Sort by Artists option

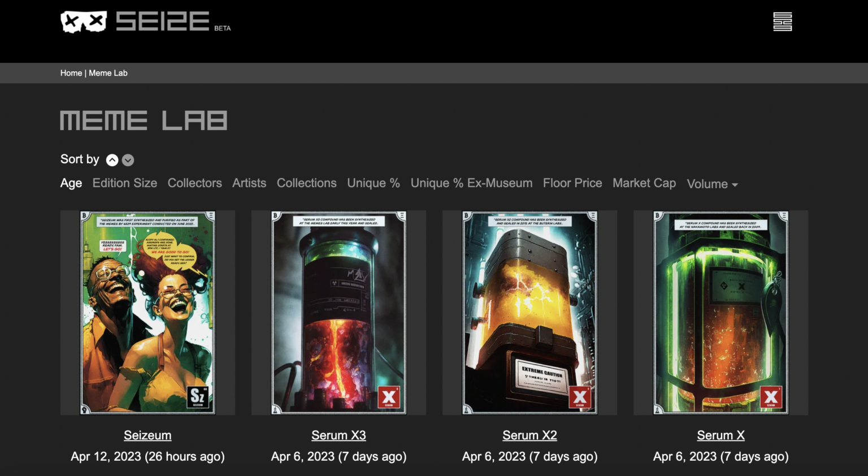tap(249, 183)
